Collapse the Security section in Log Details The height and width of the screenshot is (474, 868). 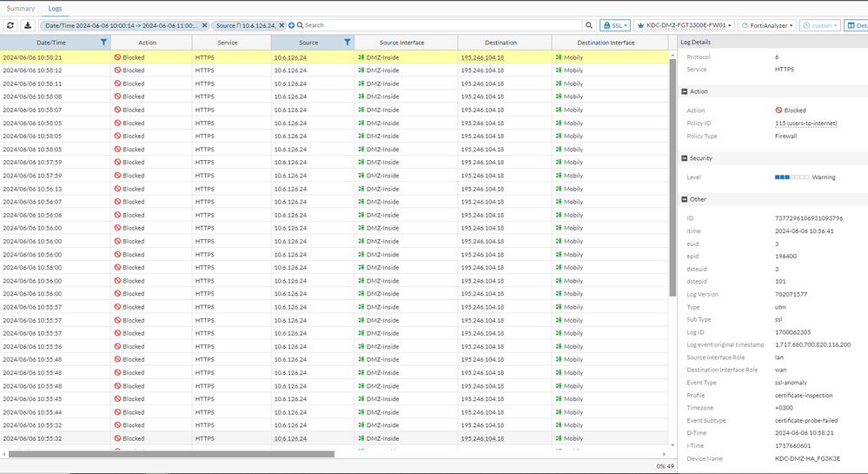coord(685,158)
